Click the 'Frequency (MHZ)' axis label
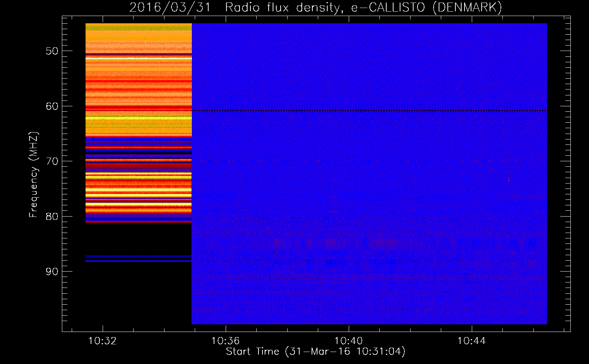The width and height of the screenshot is (589, 364). pyautogui.click(x=33, y=175)
